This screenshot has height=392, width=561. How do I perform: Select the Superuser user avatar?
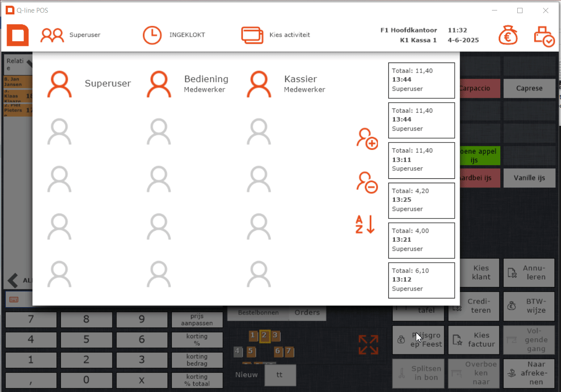[x=59, y=84]
